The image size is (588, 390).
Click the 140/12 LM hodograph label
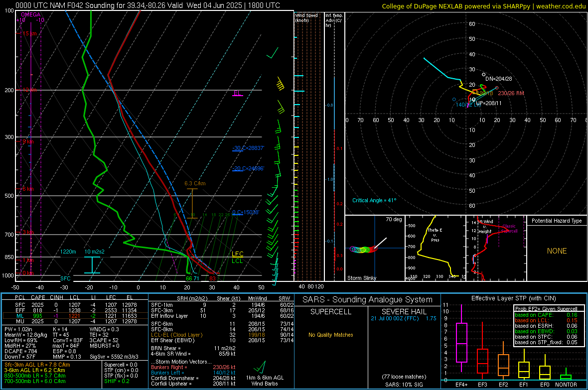[x=468, y=105]
